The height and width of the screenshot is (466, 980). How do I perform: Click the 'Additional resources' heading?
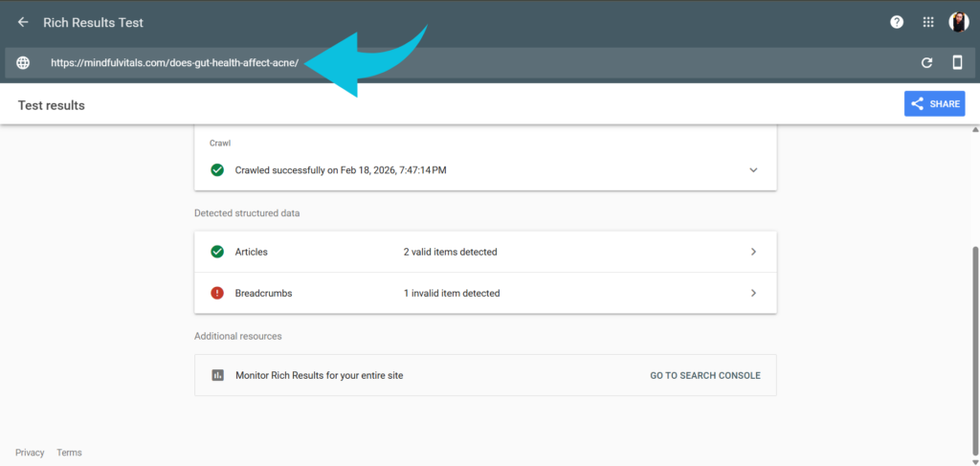(x=238, y=336)
